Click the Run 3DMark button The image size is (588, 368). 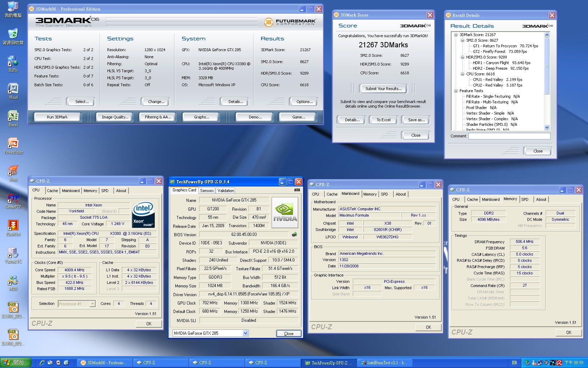pyautogui.click(x=57, y=117)
